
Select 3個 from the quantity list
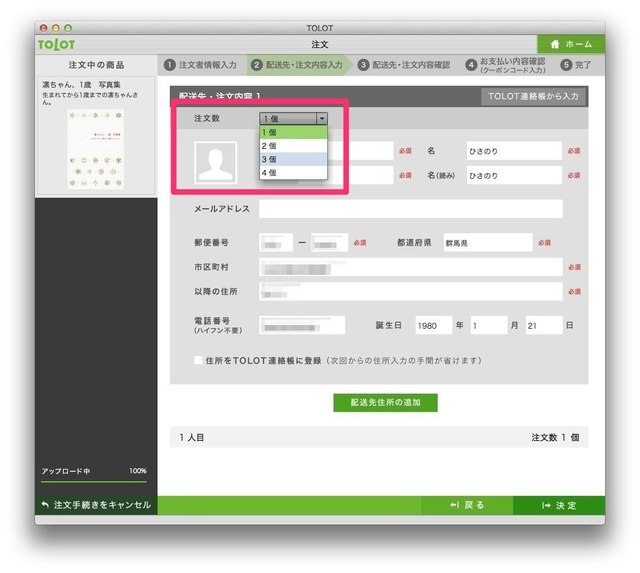(292, 159)
